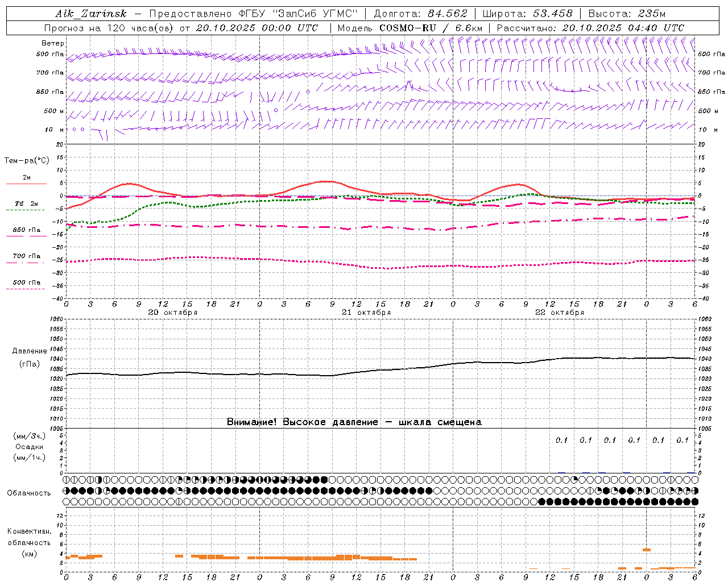Click the (мм/1ч.) precipitation unit label
The image size is (728, 582).
click(29, 458)
